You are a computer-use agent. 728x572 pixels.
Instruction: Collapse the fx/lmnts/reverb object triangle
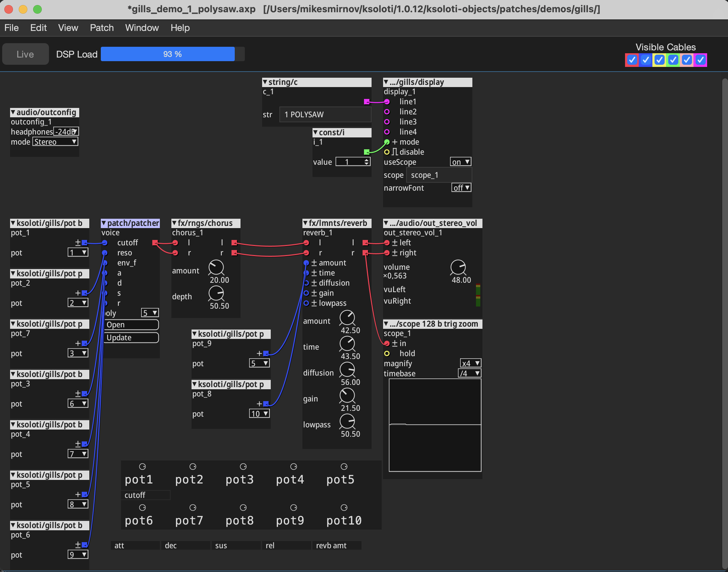click(305, 223)
